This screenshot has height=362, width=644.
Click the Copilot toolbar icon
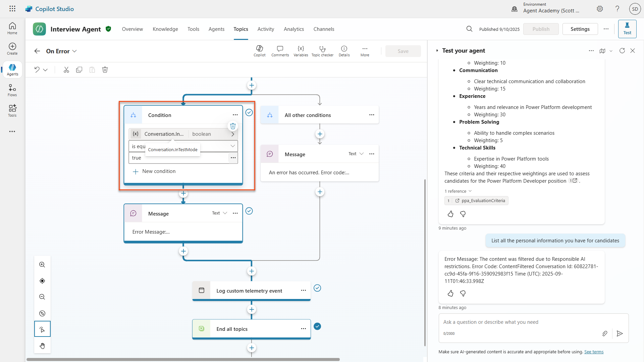[259, 51]
